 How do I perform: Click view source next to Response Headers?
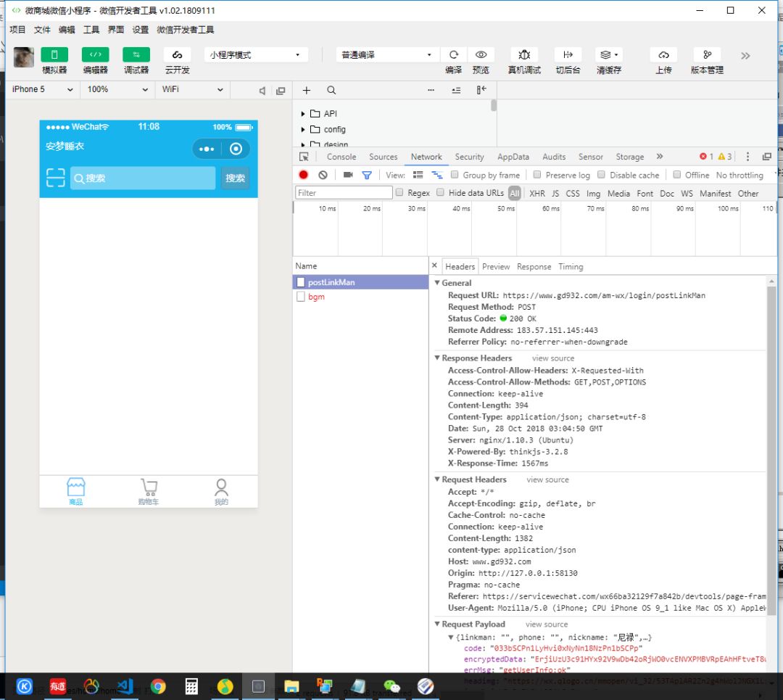[x=553, y=358]
